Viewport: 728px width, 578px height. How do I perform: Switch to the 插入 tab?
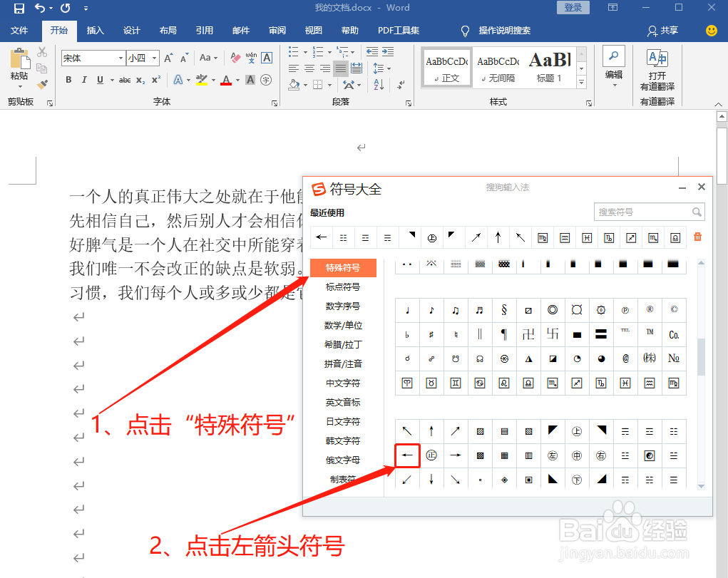[95, 31]
